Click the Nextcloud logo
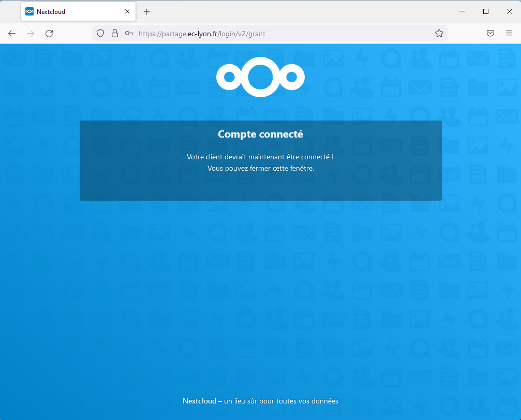This screenshot has height=420, width=521. coord(260,77)
